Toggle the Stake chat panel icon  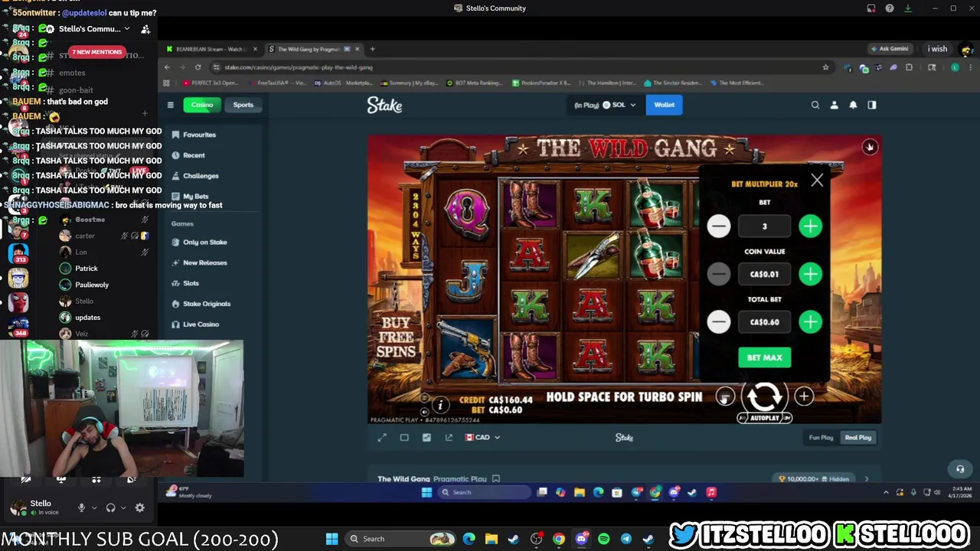[872, 105]
